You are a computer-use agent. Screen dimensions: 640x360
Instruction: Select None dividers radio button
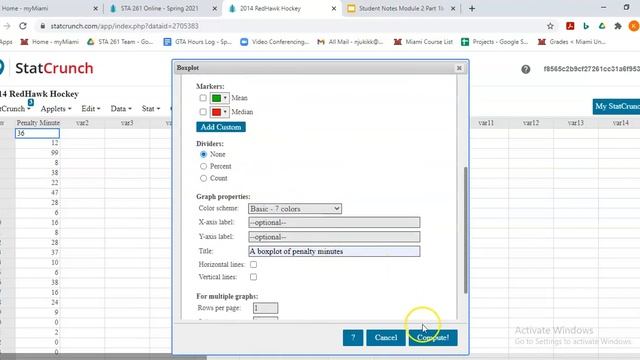pos(203,154)
